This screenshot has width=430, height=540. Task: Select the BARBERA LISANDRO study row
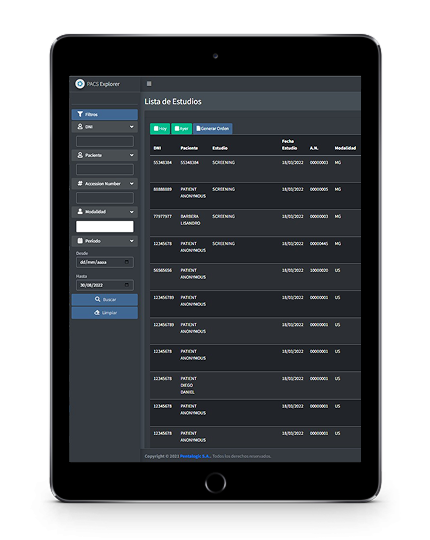(x=255, y=223)
